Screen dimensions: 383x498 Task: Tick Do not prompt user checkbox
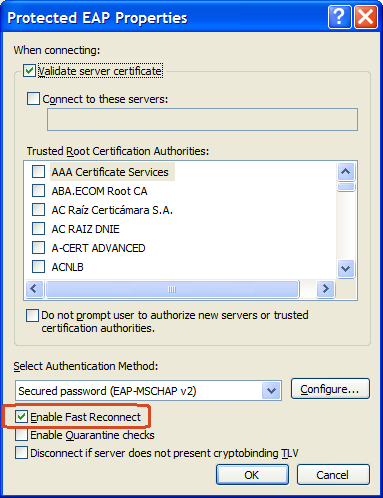(32, 315)
